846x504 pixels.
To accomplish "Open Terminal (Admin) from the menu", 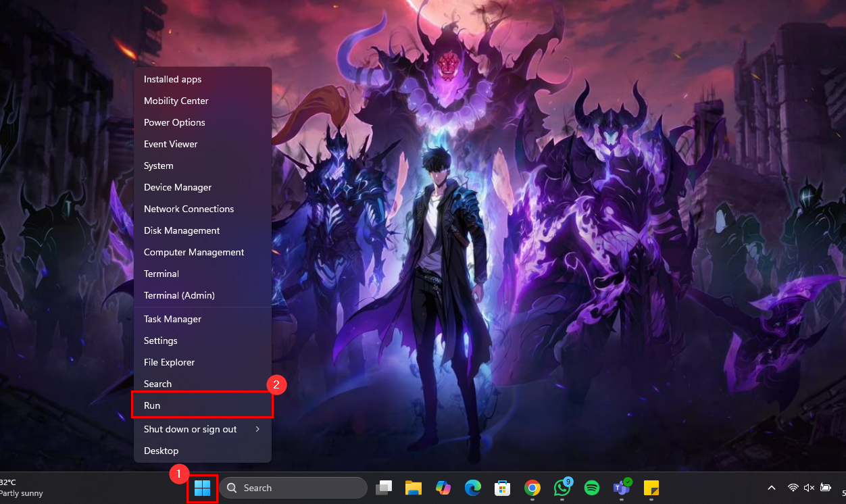I will coord(179,295).
